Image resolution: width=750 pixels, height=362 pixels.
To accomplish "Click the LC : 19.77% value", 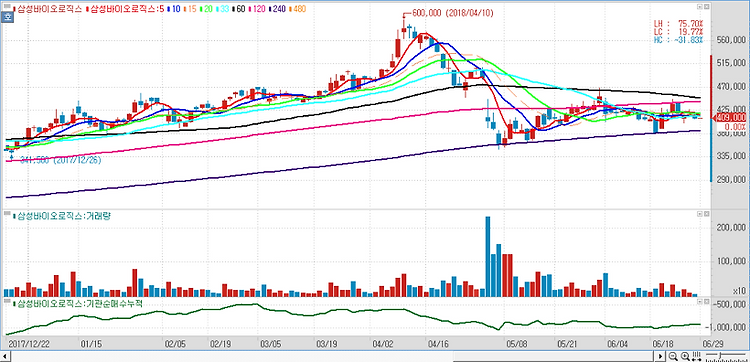I will [679, 31].
